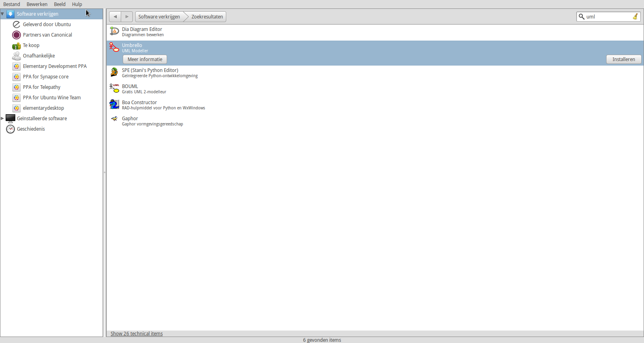Expand the Geïnstalleerde software tree node

(2, 119)
